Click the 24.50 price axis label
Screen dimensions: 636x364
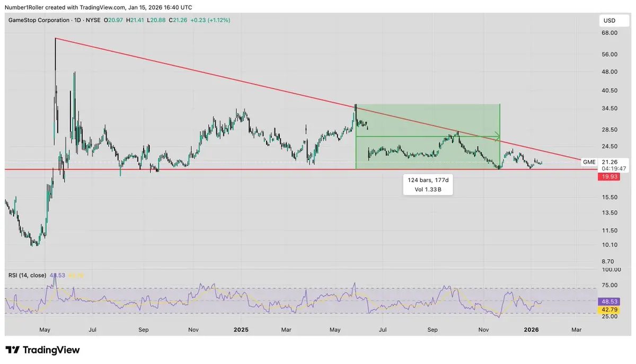coord(610,146)
